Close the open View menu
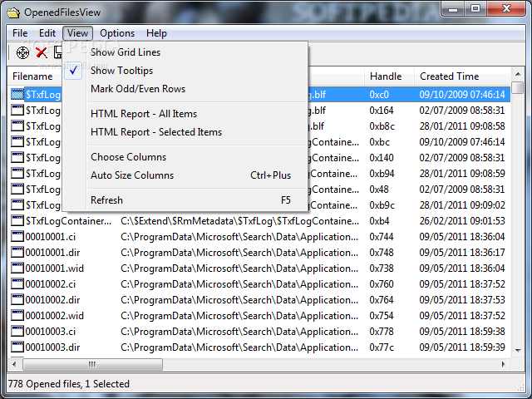The height and width of the screenshot is (399, 532). point(77,33)
